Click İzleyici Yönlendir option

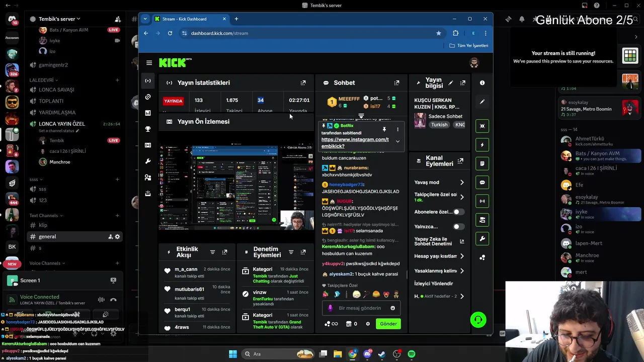tap(434, 284)
